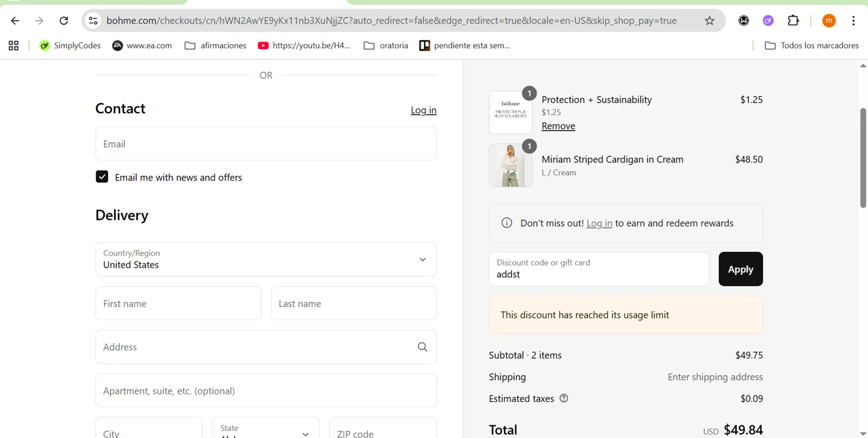The width and height of the screenshot is (868, 438).
Task: Click the address bar URL
Action: coord(391,21)
